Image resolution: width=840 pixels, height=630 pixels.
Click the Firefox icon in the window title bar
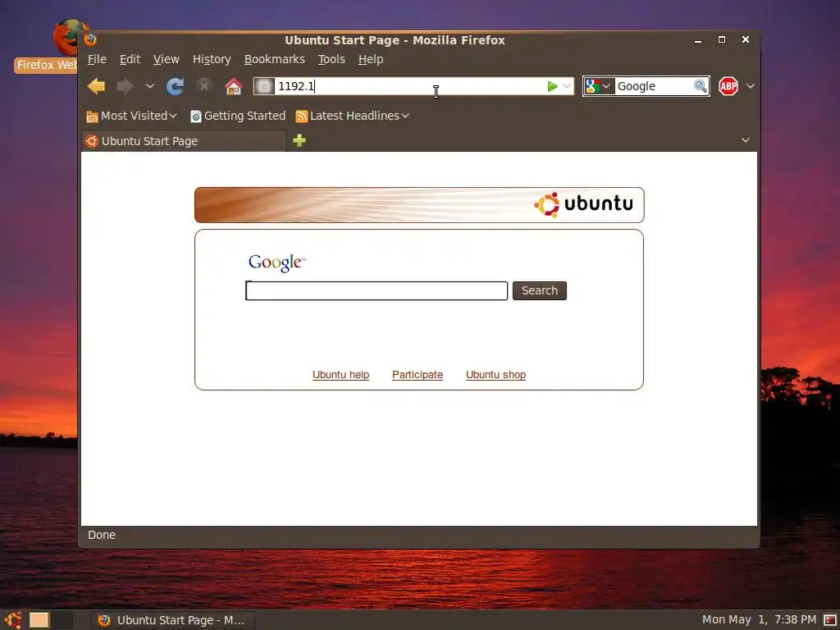click(x=90, y=39)
